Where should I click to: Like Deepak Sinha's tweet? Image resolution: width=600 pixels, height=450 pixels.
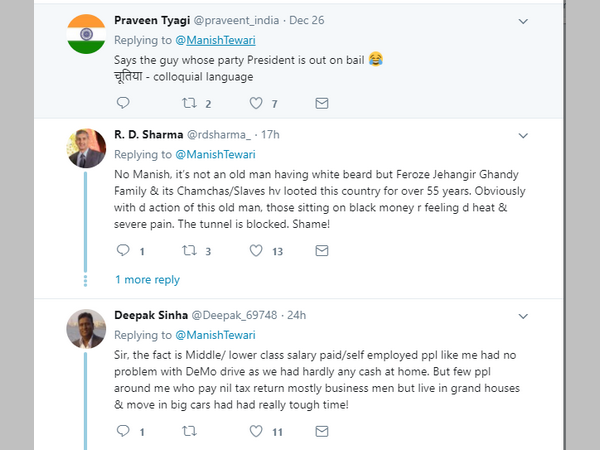(x=255, y=431)
